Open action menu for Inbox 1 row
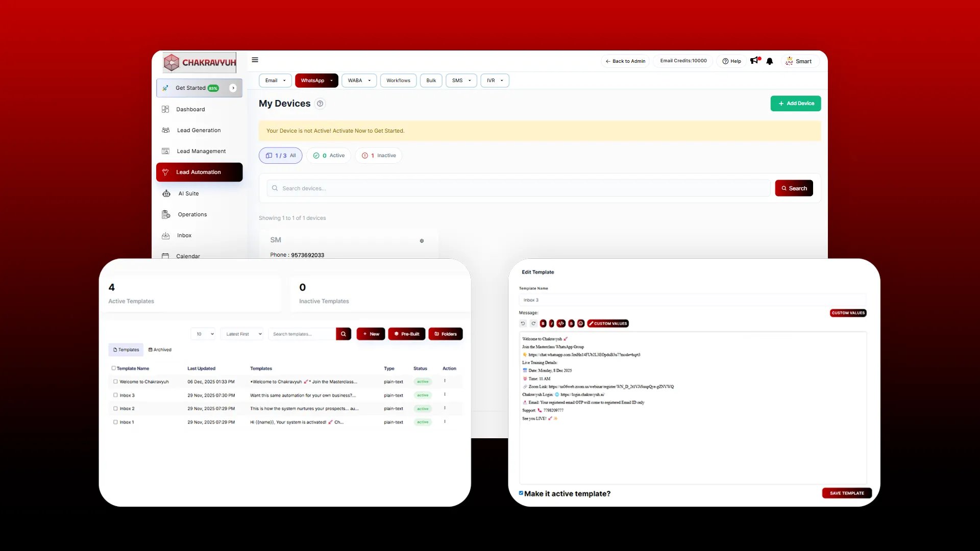 445,422
